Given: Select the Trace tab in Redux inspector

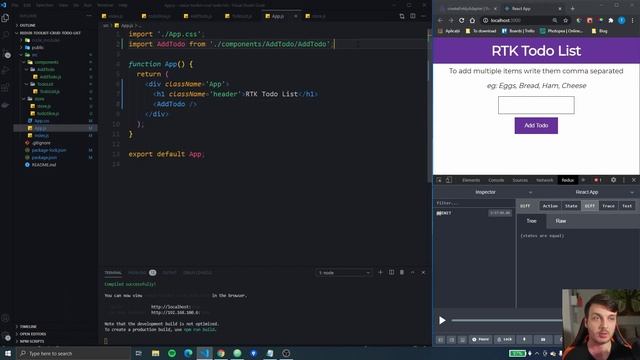Looking at the screenshot, I should pyautogui.click(x=608, y=206).
